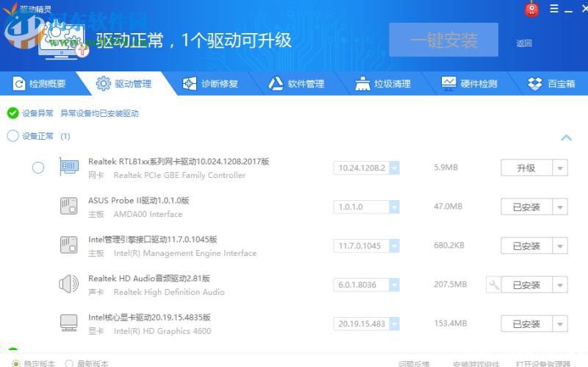The width and height of the screenshot is (588, 367).
Task: Click the ASUS Probe II motherboard icon
Action: [69, 206]
